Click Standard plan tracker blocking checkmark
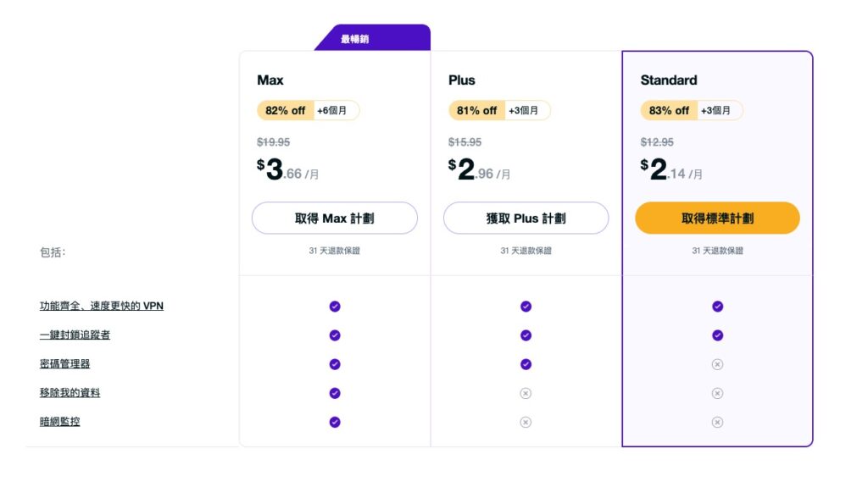 [717, 335]
